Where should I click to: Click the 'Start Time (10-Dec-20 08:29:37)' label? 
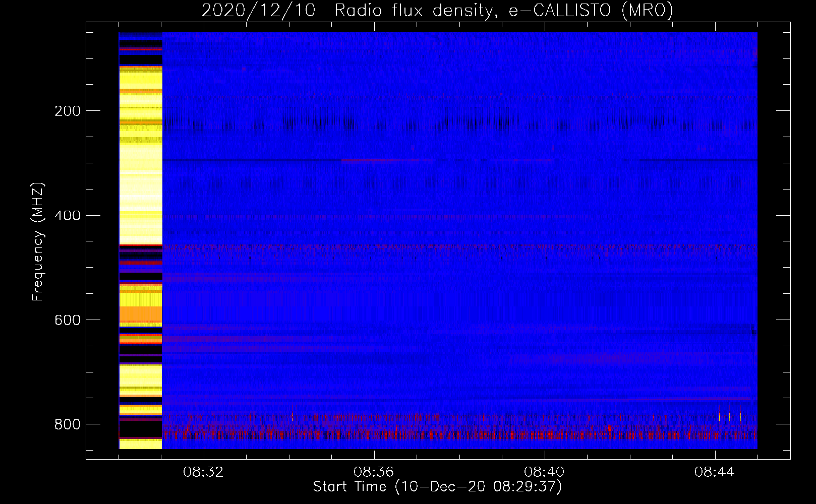click(x=437, y=487)
